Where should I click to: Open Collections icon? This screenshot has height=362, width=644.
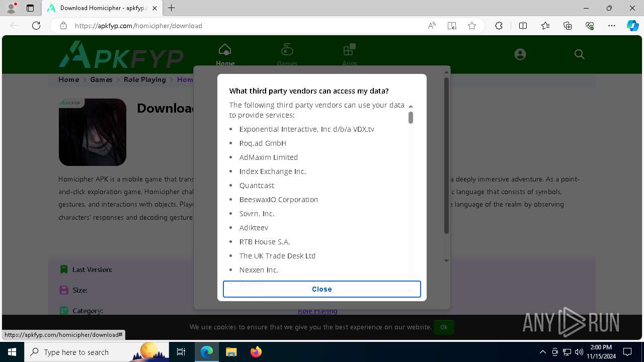pos(568,26)
